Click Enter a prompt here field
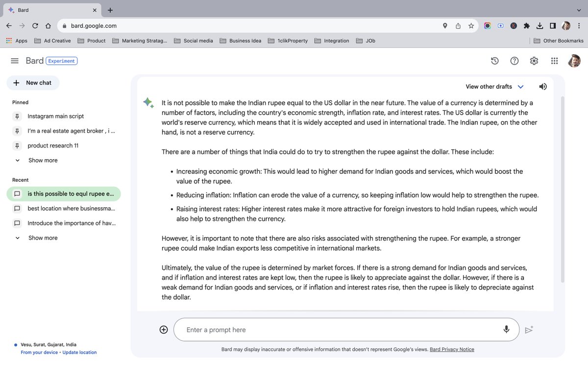This screenshot has width=588, height=367. point(346,330)
